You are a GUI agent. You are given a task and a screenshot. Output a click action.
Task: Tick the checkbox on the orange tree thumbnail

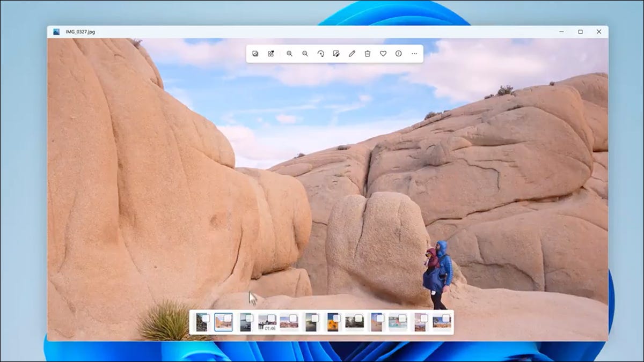point(336,318)
